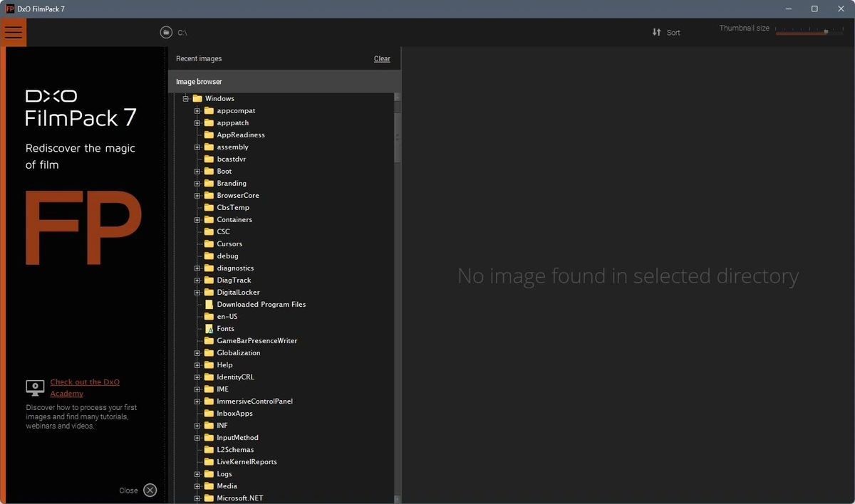This screenshot has height=504, width=855.
Task: Click the Cursors folder icon
Action: coord(209,244)
